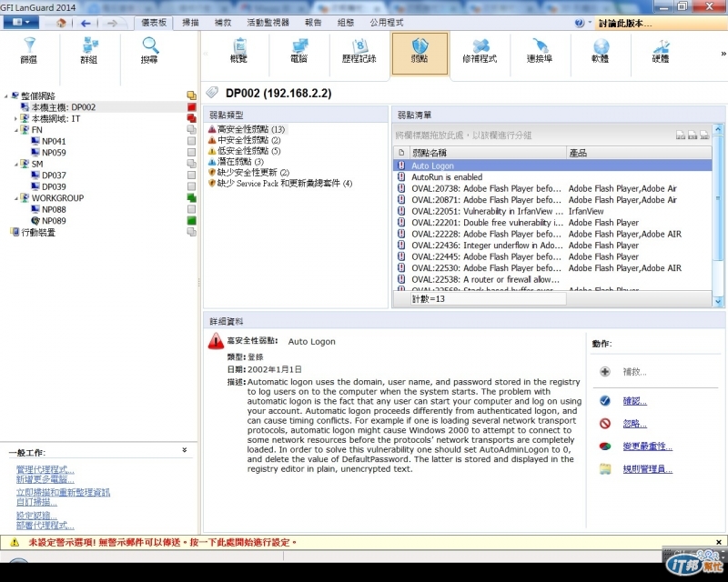The height and width of the screenshot is (582, 728).
Task: Click the tag icon beside DP002 title
Action: pyautogui.click(x=212, y=93)
